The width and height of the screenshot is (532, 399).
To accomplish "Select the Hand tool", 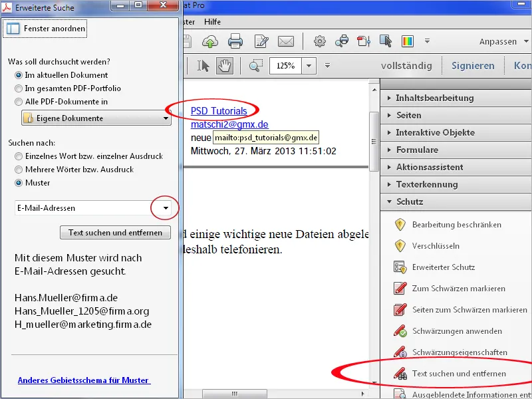I will [224, 65].
